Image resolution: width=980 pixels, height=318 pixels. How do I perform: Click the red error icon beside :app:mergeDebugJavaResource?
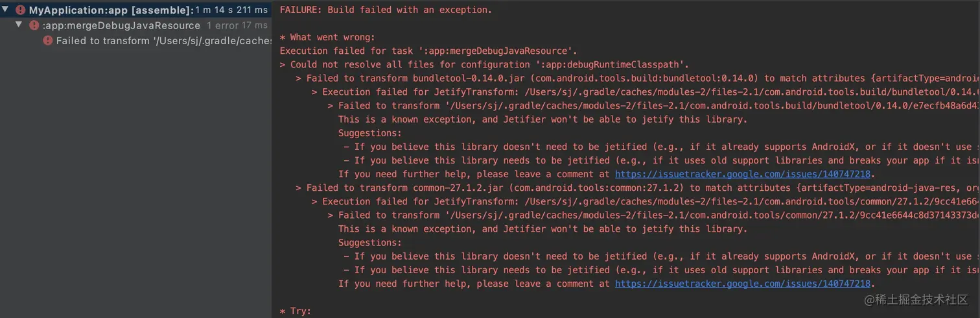point(34,25)
